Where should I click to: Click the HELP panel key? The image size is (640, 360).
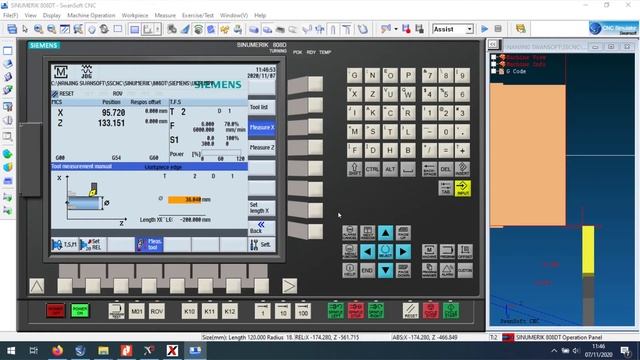pyautogui.click(x=349, y=270)
